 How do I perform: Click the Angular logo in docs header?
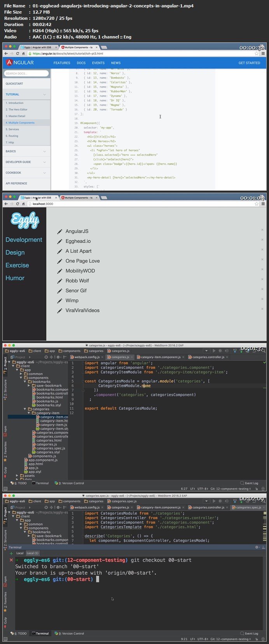pos(20,63)
